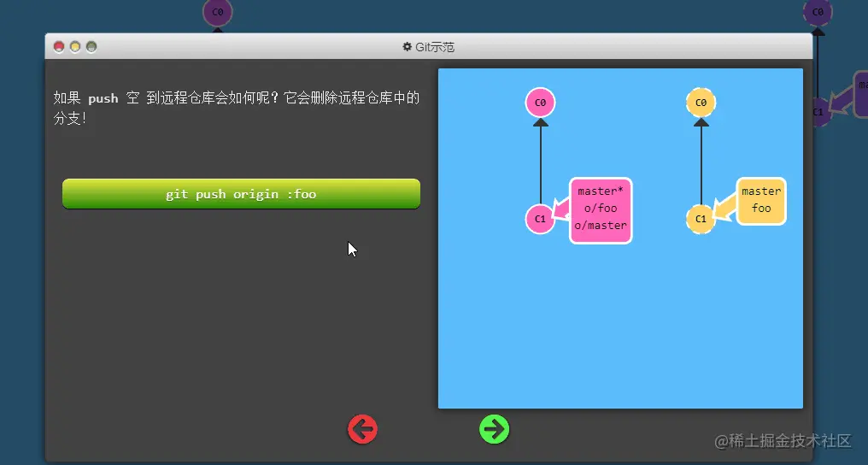Click the o/master branch label
868x465 pixels.
(601, 226)
